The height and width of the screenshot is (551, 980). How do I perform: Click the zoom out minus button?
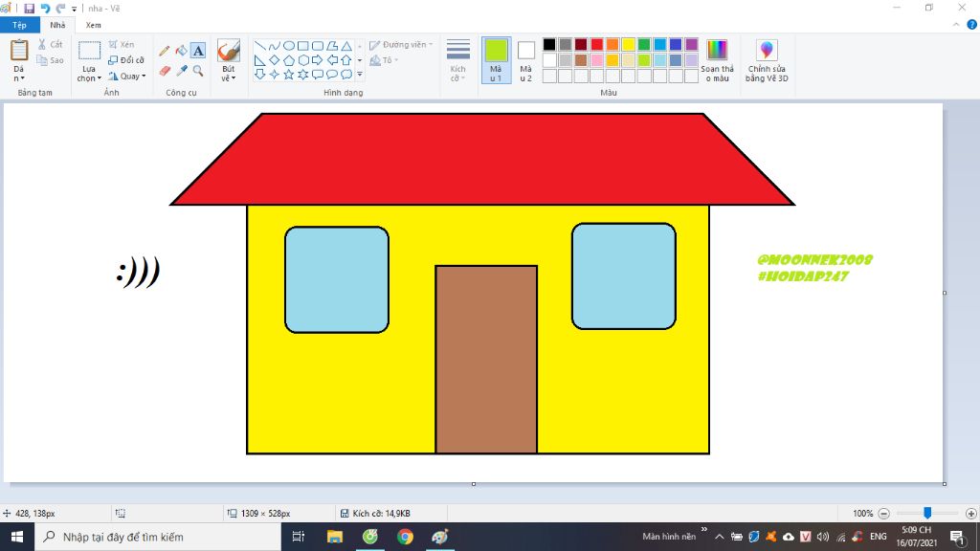pyautogui.click(x=883, y=514)
